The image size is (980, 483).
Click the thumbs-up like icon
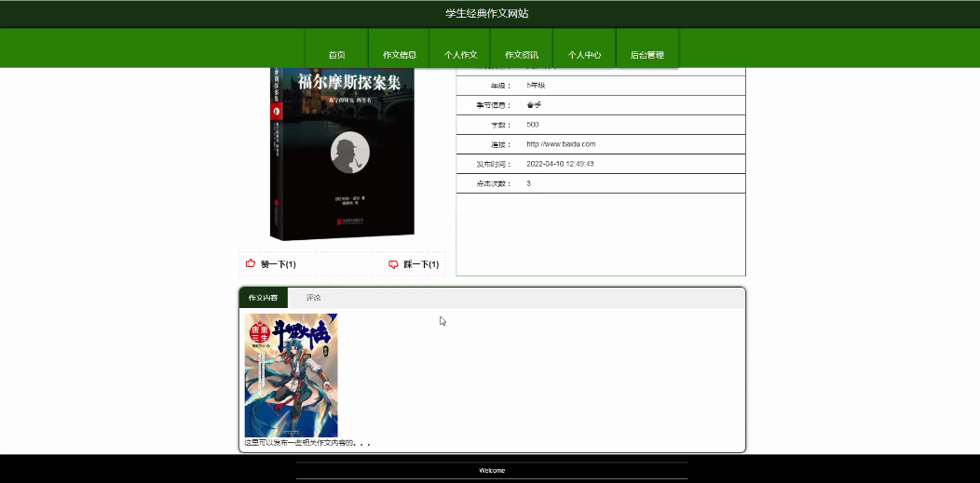pyautogui.click(x=251, y=263)
